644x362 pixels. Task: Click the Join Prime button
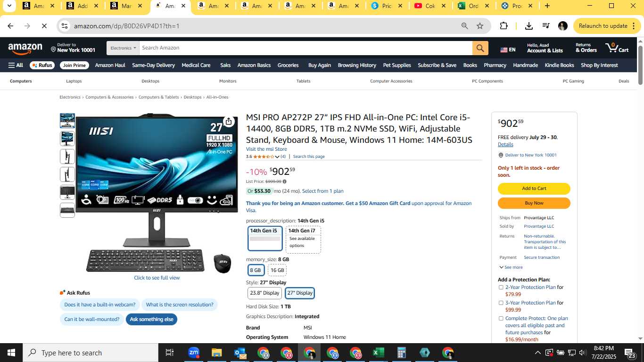[74, 66]
